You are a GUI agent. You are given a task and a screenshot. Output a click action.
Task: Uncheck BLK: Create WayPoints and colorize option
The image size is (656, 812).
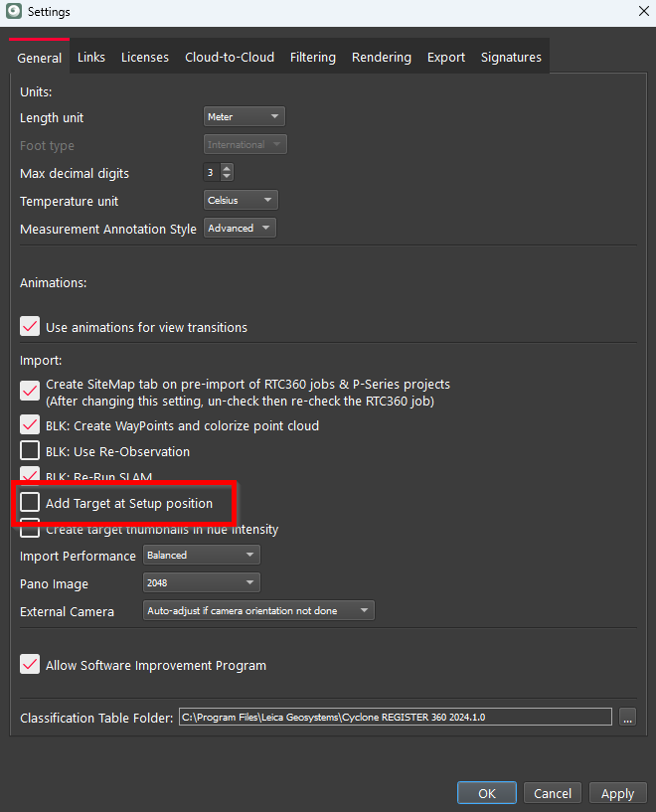click(31, 425)
